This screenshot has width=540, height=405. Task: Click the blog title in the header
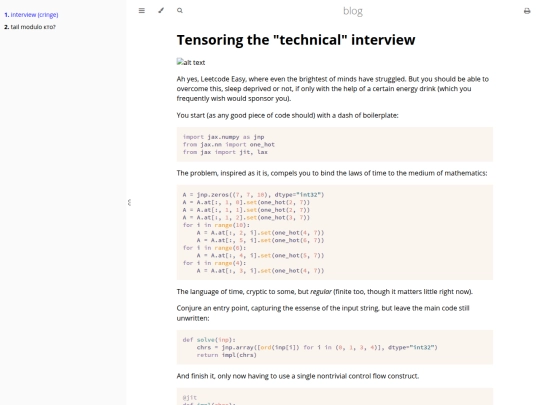tap(353, 11)
